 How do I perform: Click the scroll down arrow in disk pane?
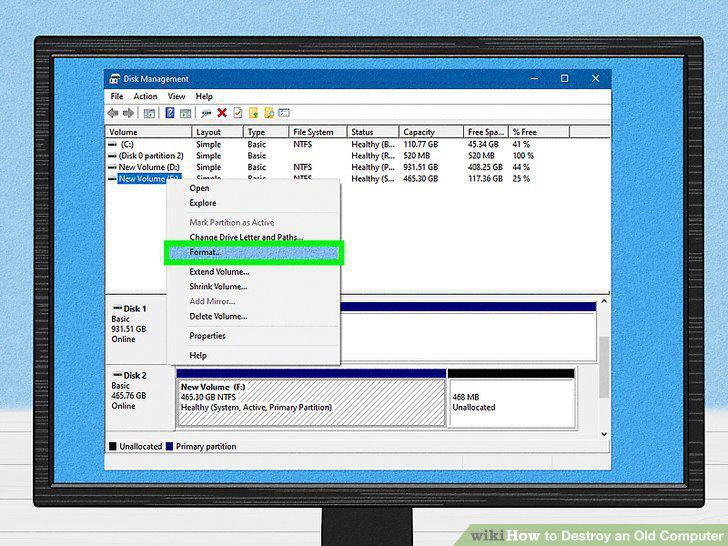coord(604,434)
